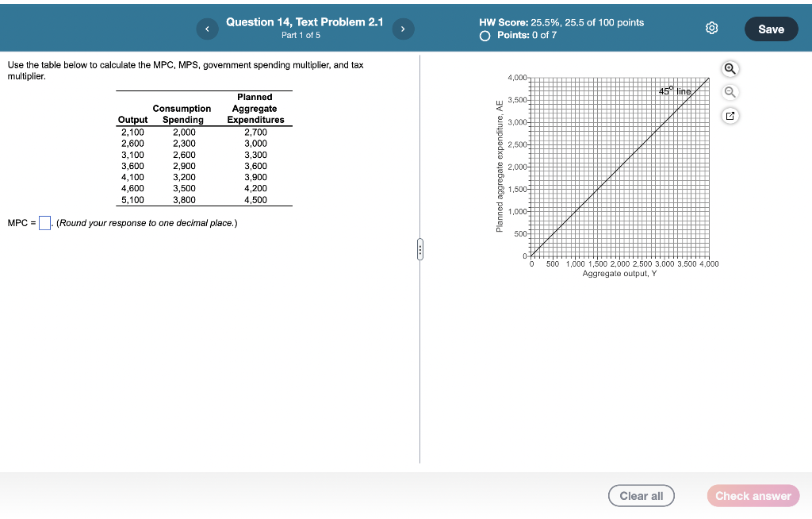Advance using the next question chevron
The height and width of the screenshot is (519, 812).
pyautogui.click(x=403, y=29)
